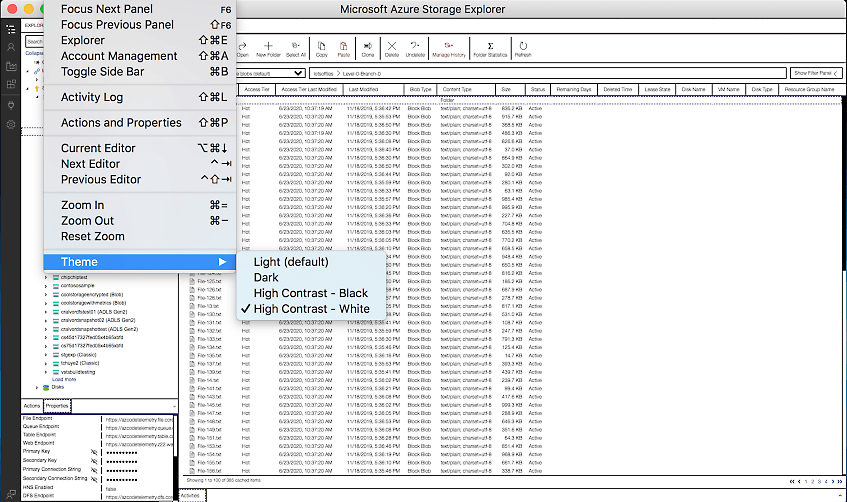Reveal the hidden Primary Key value

[x=93, y=452]
